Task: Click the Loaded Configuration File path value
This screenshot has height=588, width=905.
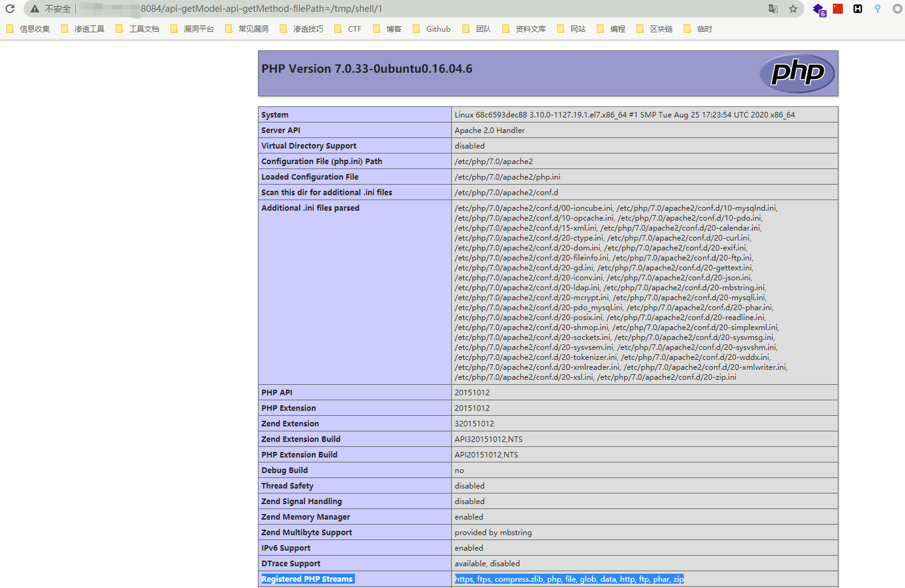Action: 507,177
